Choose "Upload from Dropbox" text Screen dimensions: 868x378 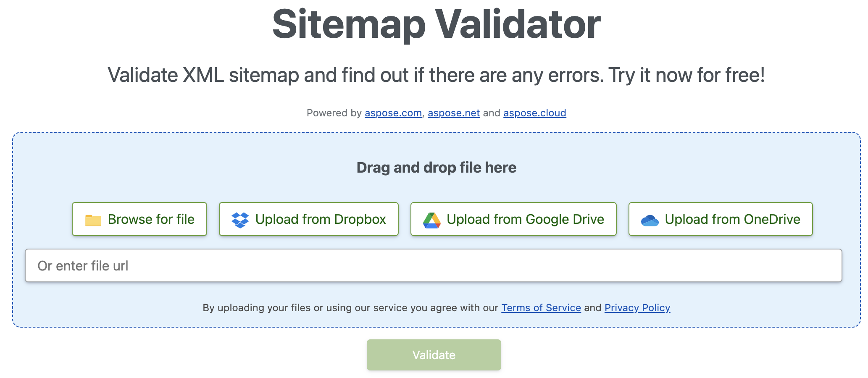point(321,219)
